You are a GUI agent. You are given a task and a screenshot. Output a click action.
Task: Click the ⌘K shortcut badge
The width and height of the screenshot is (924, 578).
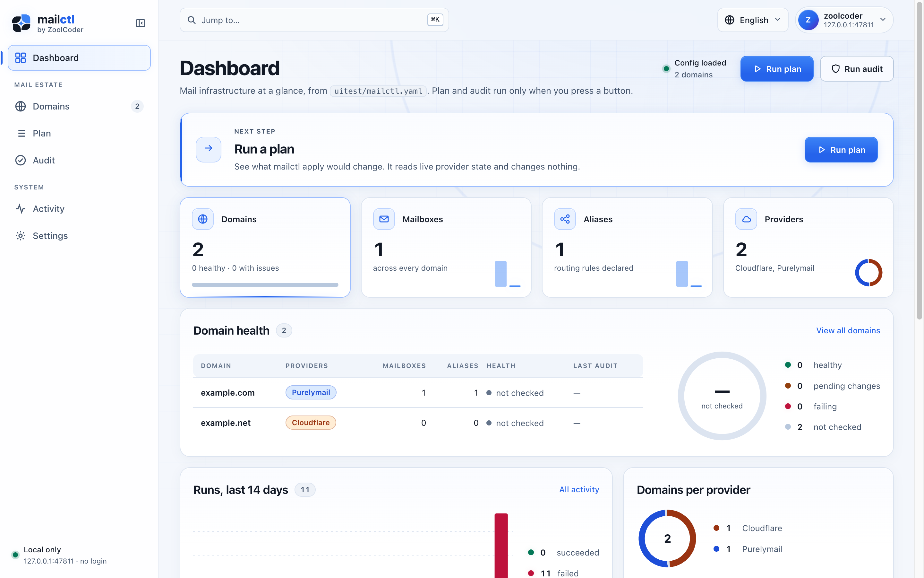click(x=435, y=20)
